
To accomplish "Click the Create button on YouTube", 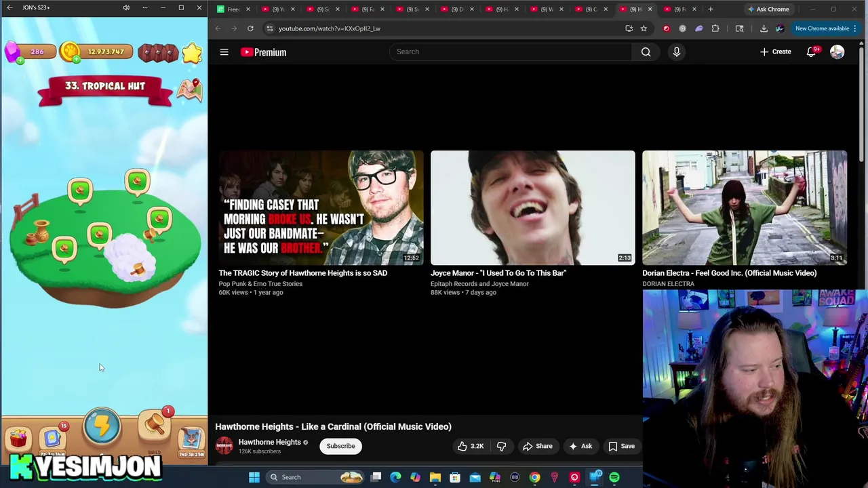I will click(775, 52).
